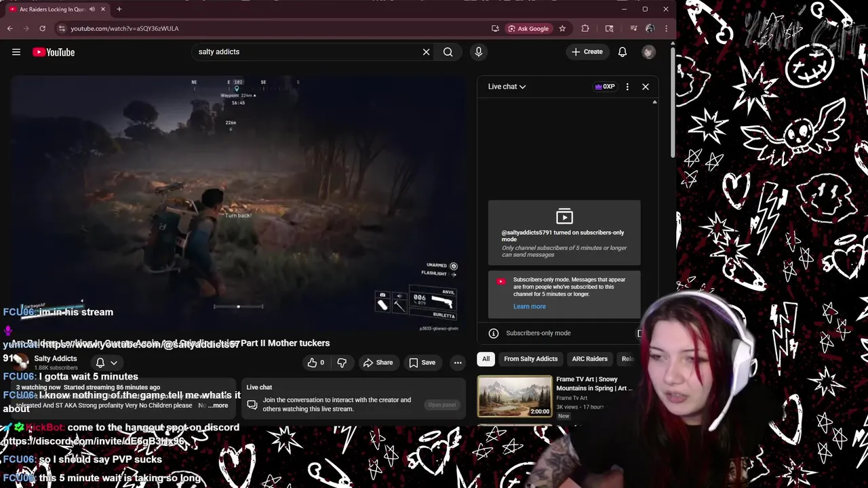Expand the notification preferences chevron
The image size is (868, 488).
click(114, 363)
